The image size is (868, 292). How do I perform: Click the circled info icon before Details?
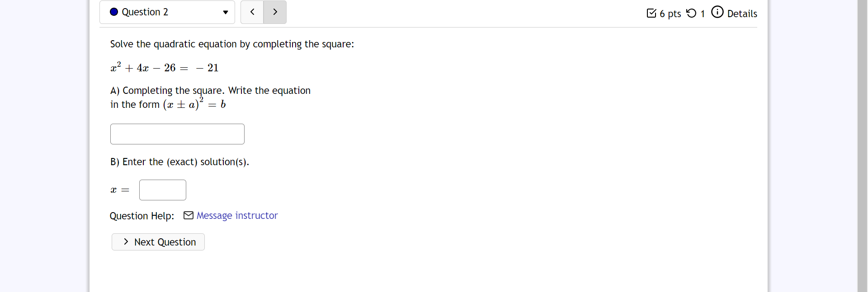(x=718, y=12)
